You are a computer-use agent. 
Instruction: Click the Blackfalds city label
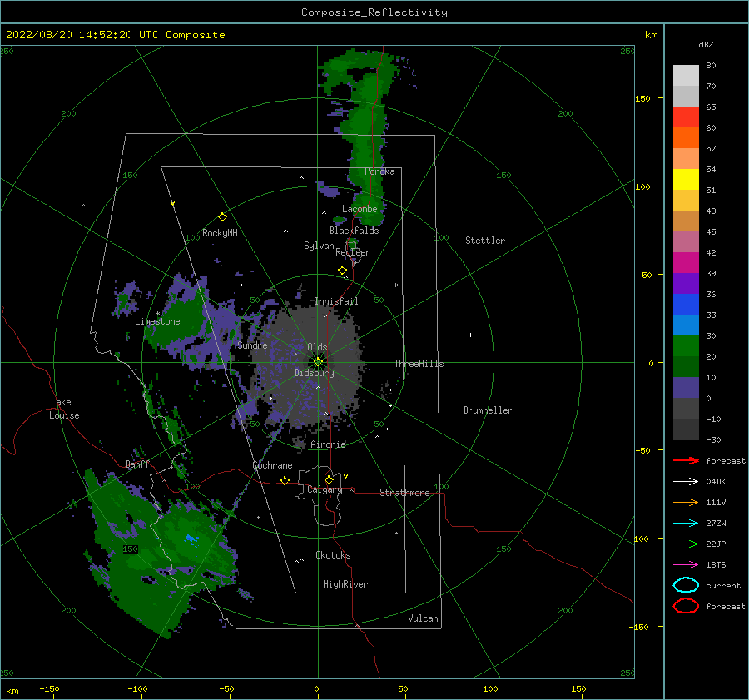[x=354, y=231]
